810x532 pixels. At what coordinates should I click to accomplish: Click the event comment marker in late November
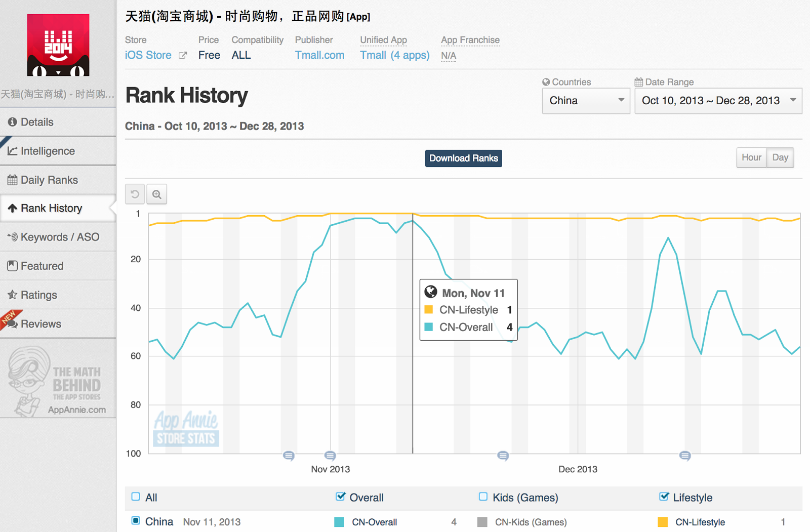503,456
